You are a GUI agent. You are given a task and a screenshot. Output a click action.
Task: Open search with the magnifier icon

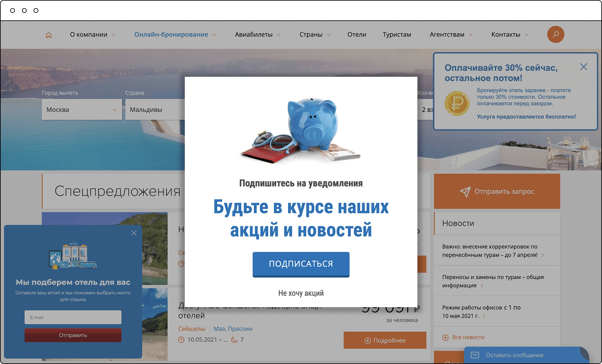556,34
